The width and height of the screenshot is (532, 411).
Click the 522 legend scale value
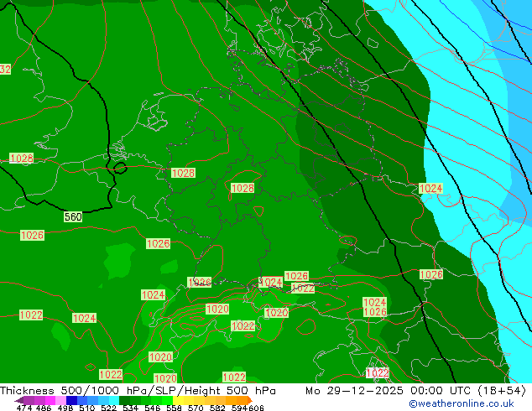(108, 408)
